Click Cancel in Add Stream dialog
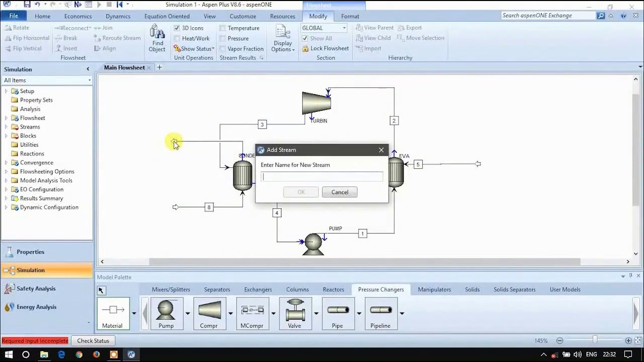 (340, 192)
